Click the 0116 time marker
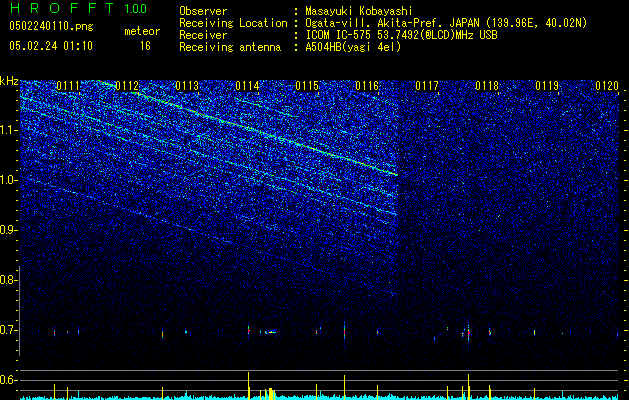The height and width of the screenshot is (400, 629). point(367,86)
